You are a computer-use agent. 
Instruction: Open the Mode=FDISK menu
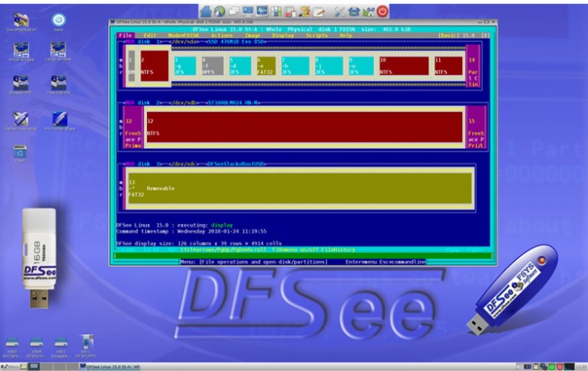(x=183, y=35)
